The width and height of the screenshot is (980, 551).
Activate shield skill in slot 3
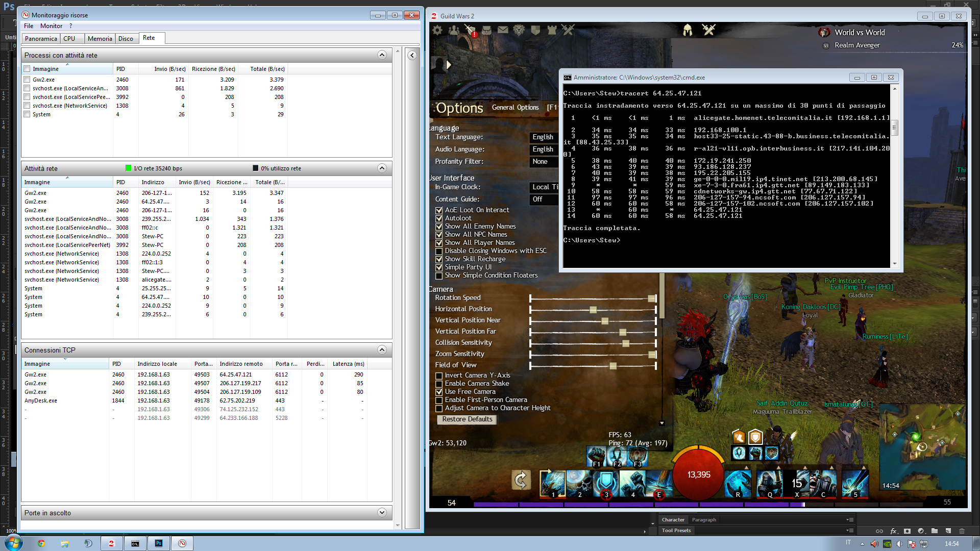coord(605,484)
